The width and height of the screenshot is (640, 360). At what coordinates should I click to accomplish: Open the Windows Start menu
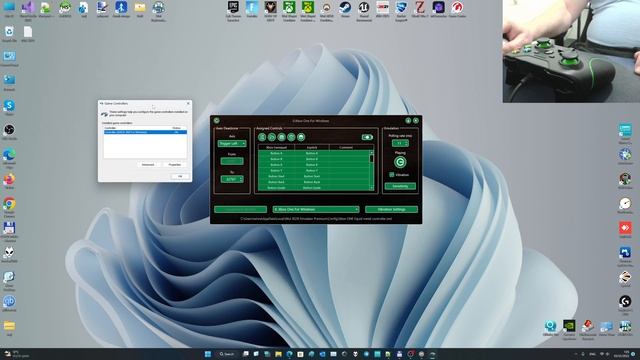pyautogui.click(x=208, y=354)
